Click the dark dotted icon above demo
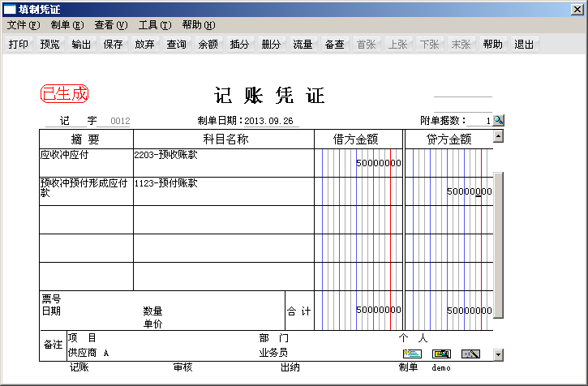The image size is (588, 386). coord(470,354)
